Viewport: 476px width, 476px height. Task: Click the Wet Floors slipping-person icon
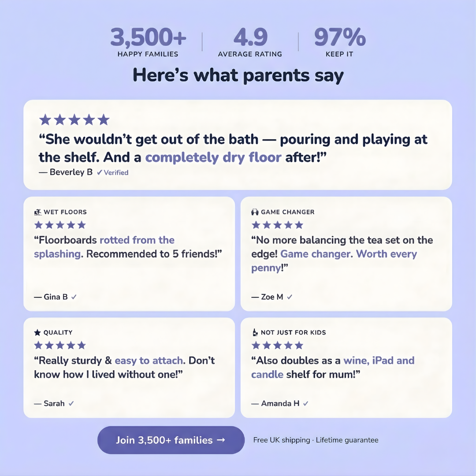point(37,212)
